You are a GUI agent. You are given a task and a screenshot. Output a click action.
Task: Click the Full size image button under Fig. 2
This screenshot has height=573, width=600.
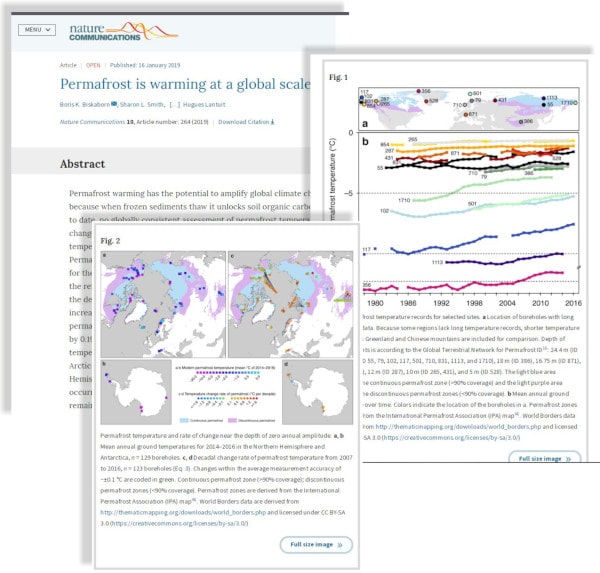coord(317,545)
